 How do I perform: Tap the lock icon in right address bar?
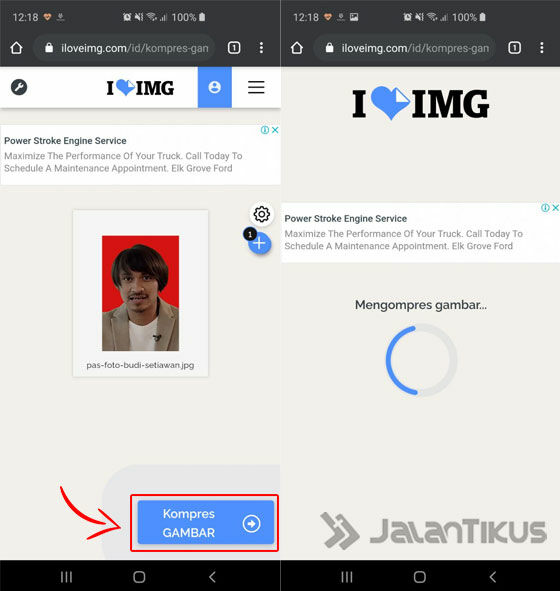coord(329,47)
